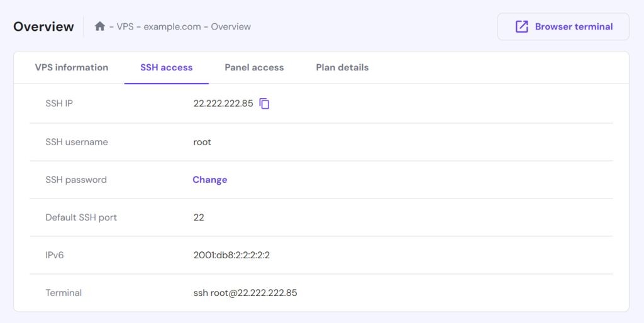Click the SSH IP address 22.222.222.85 value
Image resolution: width=644 pixels, height=323 pixels.
coord(223,104)
